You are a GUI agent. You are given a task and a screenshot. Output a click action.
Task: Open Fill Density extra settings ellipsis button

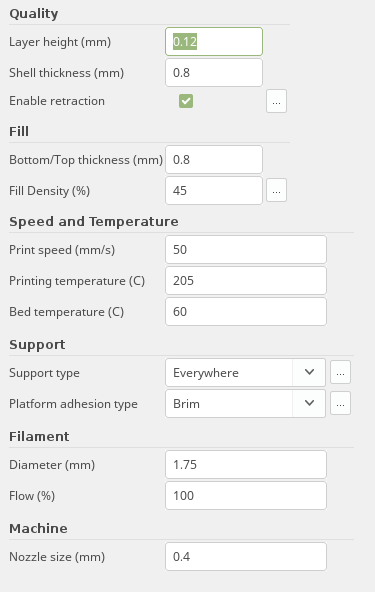(x=276, y=190)
